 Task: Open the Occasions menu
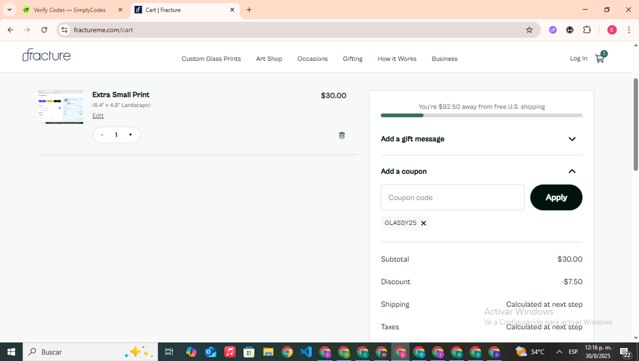(x=313, y=59)
